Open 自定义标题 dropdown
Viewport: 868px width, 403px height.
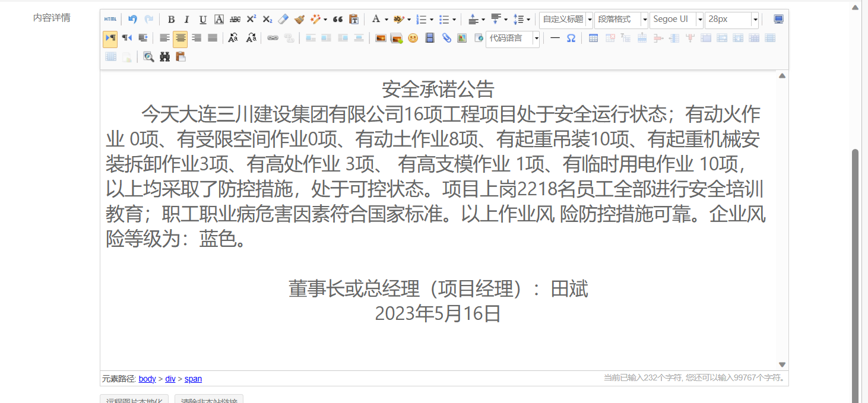pyautogui.click(x=566, y=20)
